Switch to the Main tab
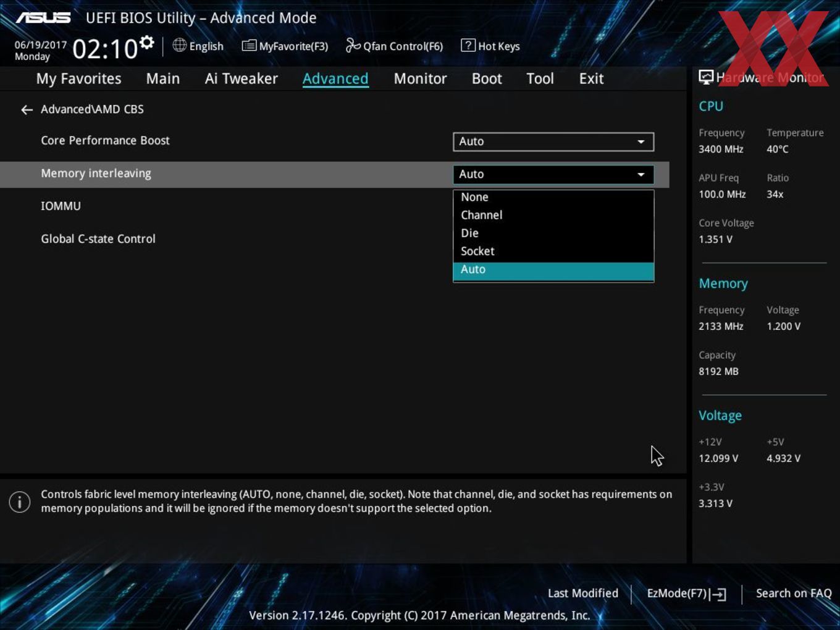Viewport: 840px width, 630px height. (163, 78)
